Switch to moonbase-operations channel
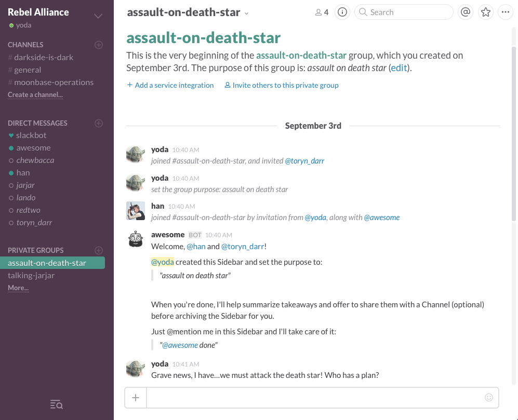The width and height of the screenshot is (518, 420). coord(50,83)
